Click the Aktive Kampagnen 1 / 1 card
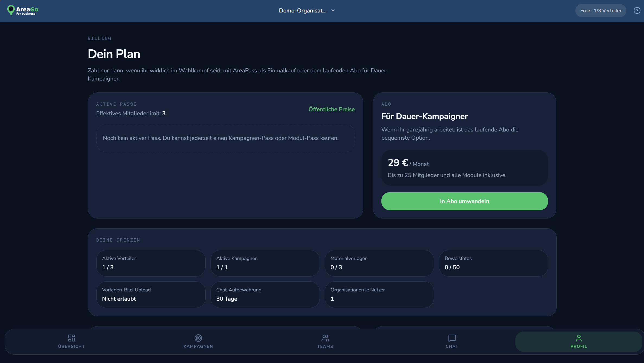Screen dimensions: 644x363 265,263
